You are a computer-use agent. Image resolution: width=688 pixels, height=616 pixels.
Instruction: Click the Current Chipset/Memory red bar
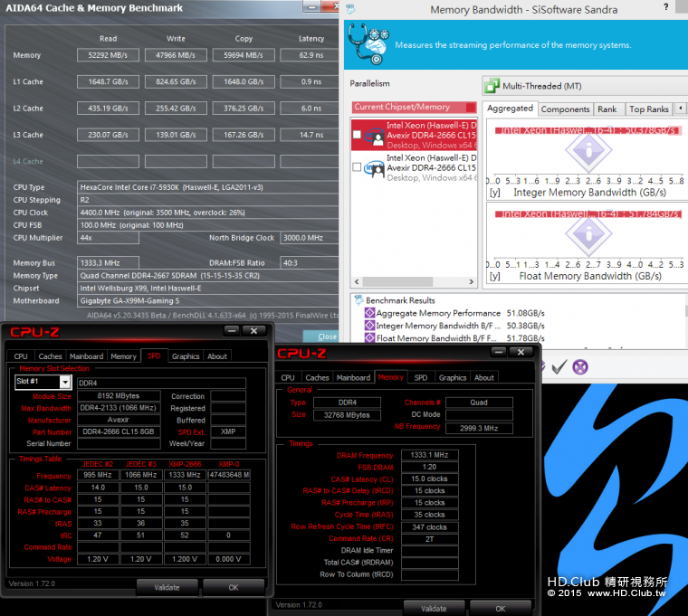(x=414, y=107)
